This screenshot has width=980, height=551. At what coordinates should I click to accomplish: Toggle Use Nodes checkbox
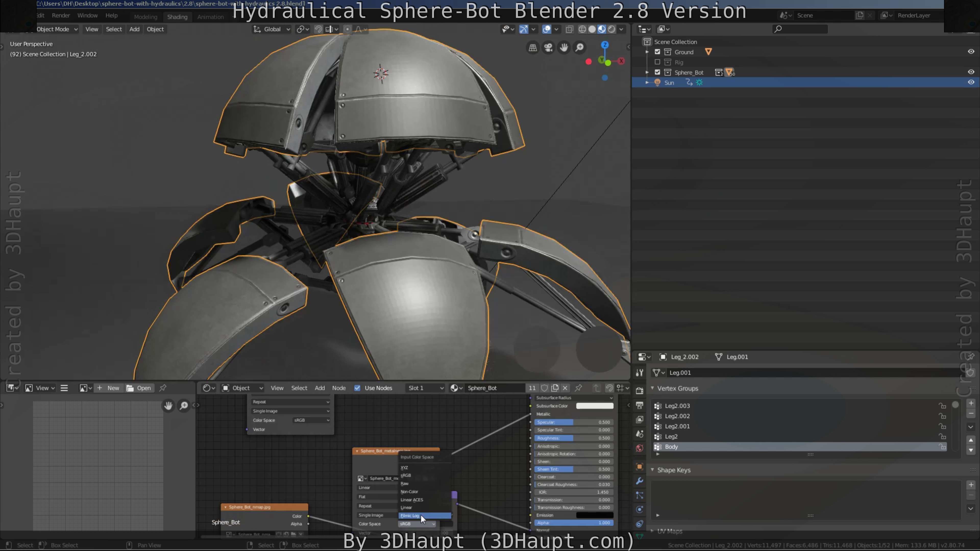[357, 388]
